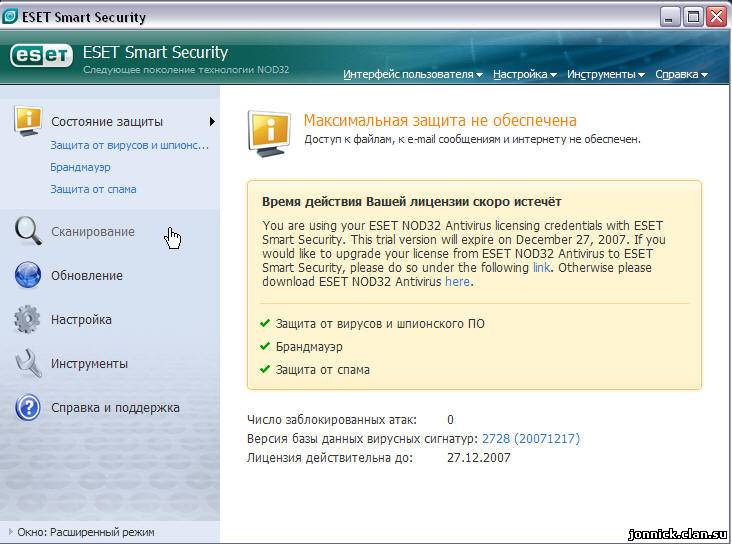
Task: Follow the 'here' download hyperlink
Action: tap(458, 282)
